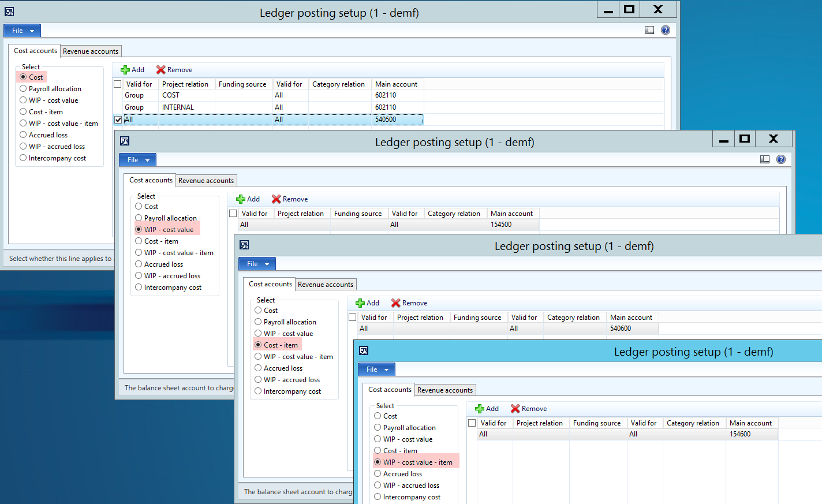Viewport: 822px width, 504px height.
Task: Click app icon in title bar of 154600 window
Action: pyautogui.click(x=364, y=351)
